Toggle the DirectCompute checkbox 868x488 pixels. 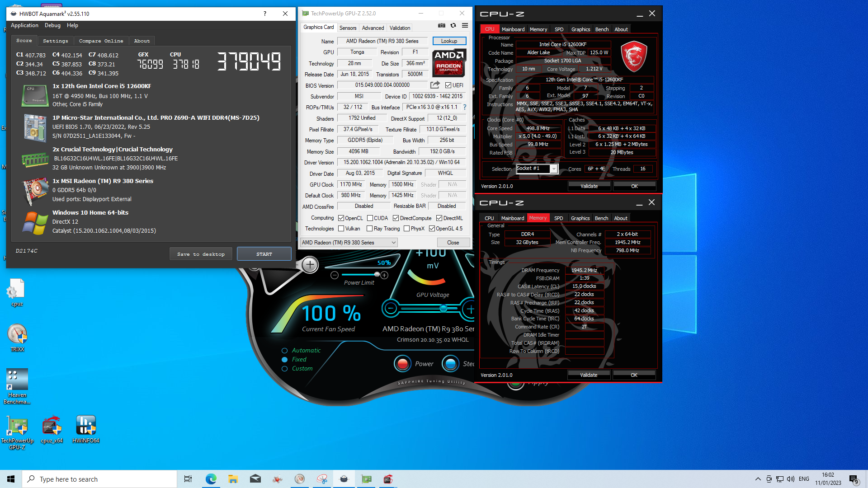396,218
